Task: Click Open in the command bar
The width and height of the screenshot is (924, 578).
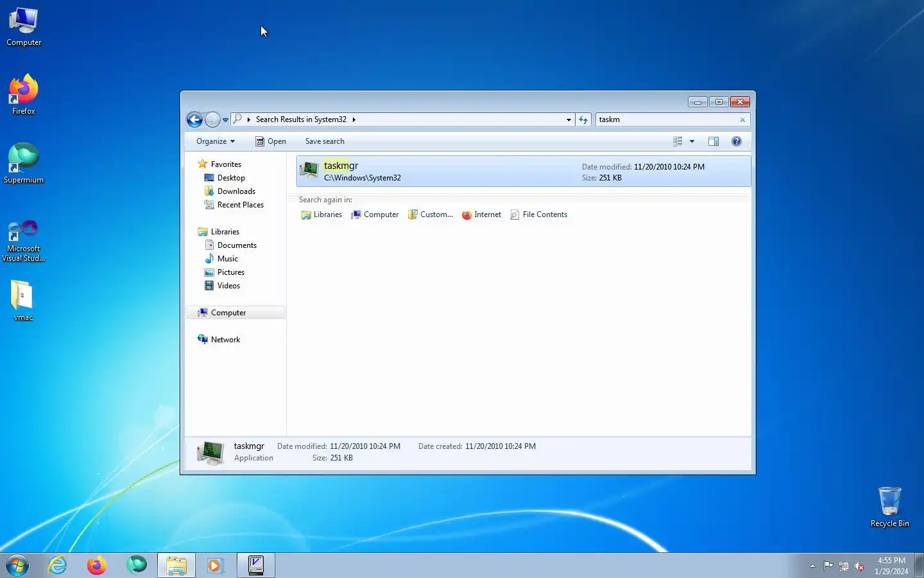Action: 271,141
